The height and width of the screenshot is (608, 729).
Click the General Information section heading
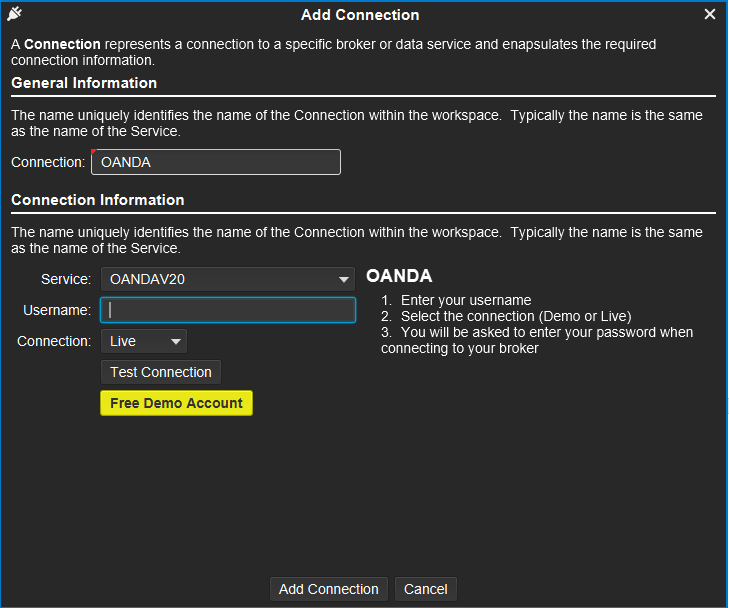coord(84,83)
